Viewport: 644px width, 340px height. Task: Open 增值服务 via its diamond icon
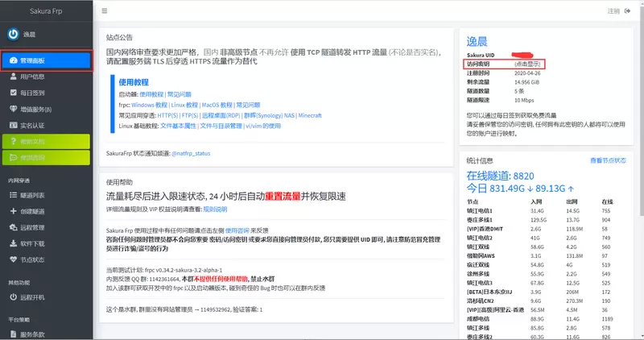click(x=13, y=109)
